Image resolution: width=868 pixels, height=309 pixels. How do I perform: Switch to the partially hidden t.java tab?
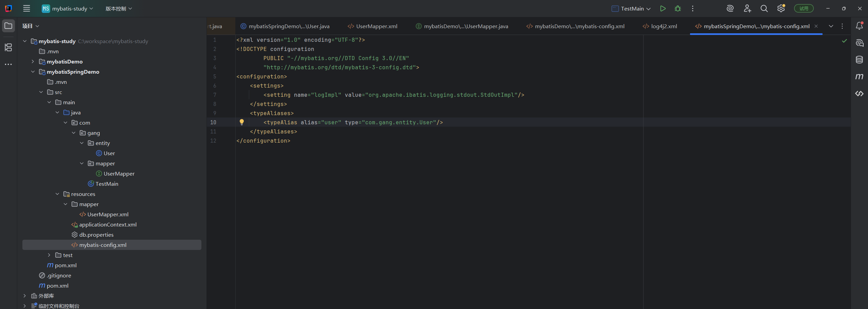click(x=220, y=26)
